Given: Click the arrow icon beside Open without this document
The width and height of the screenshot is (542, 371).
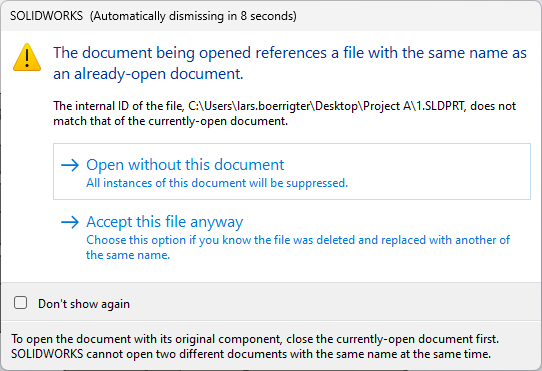Looking at the screenshot, I should pos(70,165).
